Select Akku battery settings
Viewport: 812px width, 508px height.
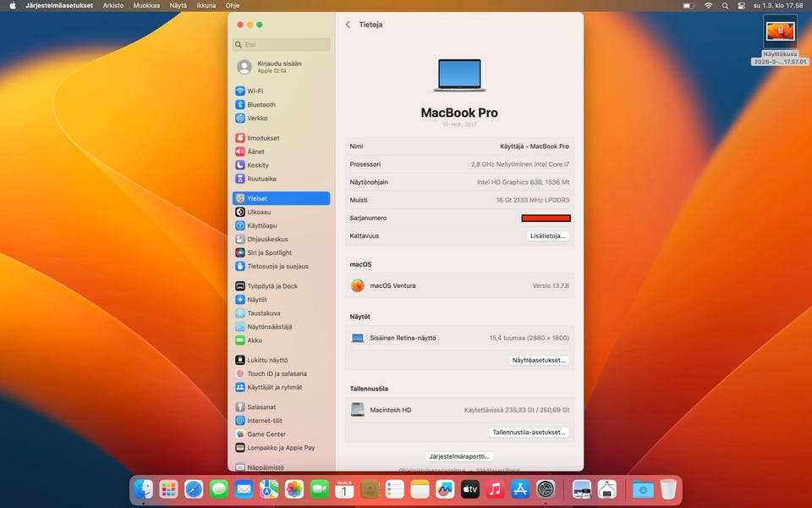tap(254, 340)
